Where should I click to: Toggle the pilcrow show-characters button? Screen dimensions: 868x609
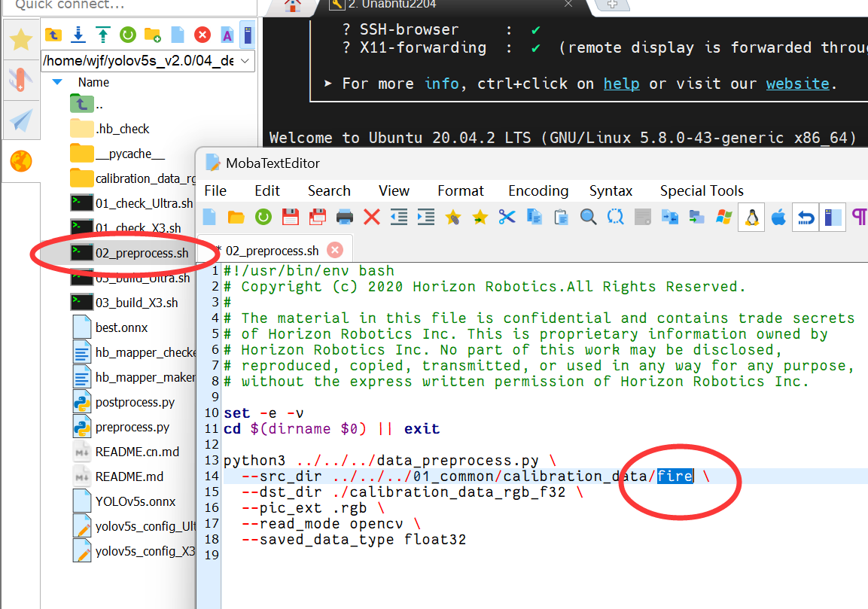[x=858, y=218]
